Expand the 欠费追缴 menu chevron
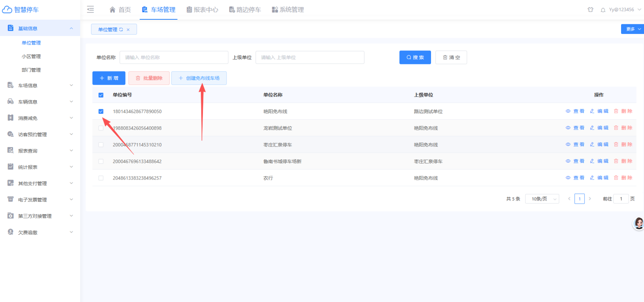Image resolution: width=644 pixels, height=302 pixels. pyautogui.click(x=71, y=232)
